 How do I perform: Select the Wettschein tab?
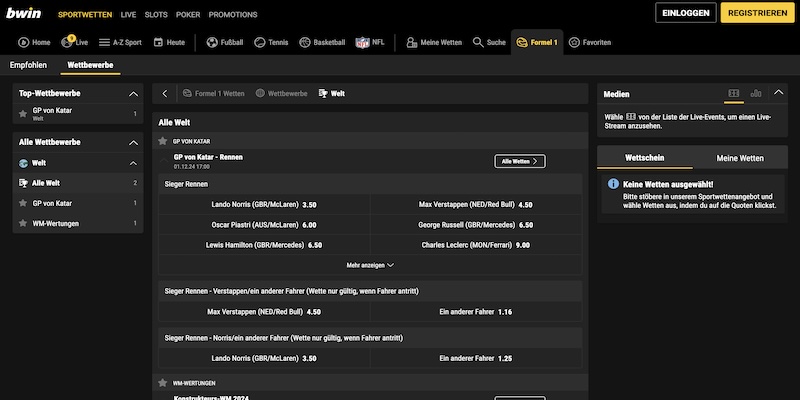(x=645, y=158)
